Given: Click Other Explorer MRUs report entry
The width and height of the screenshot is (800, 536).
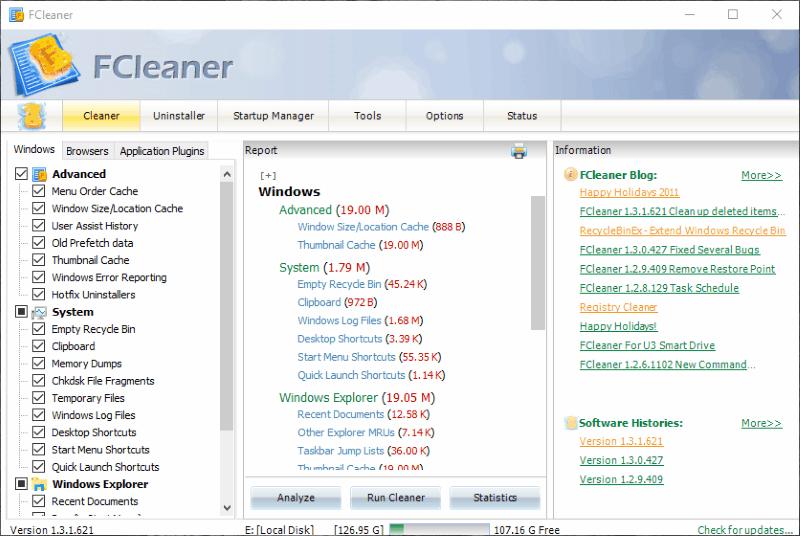Looking at the screenshot, I should click(x=365, y=432).
